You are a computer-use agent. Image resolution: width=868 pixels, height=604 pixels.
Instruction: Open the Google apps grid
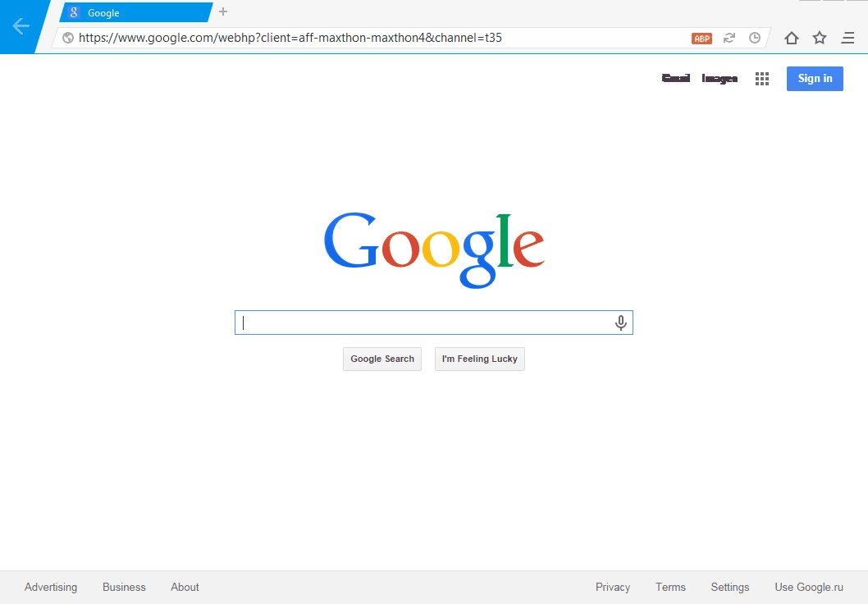(x=761, y=79)
